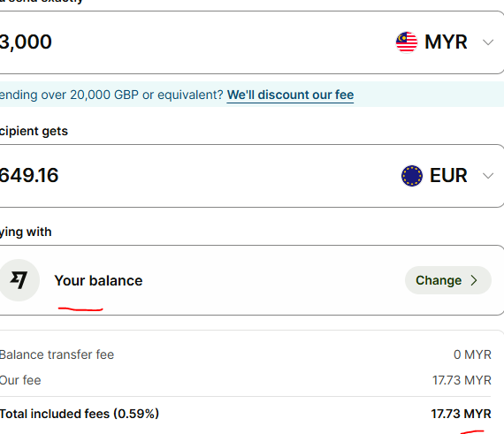Click the arrow inside the Change button
The height and width of the screenshot is (434, 504).
click(474, 280)
